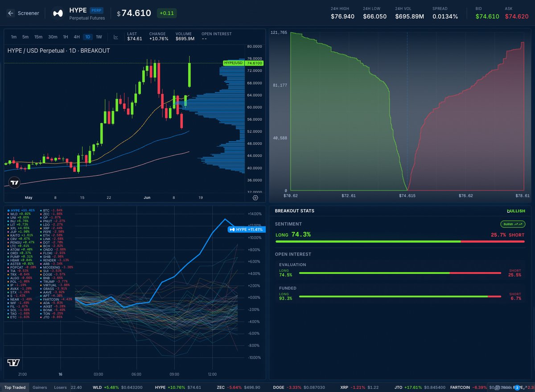Open HYPE +10.76% in the bottom ticker
Image resolution: width=535 pixels, height=392 pixels.
coord(178,388)
